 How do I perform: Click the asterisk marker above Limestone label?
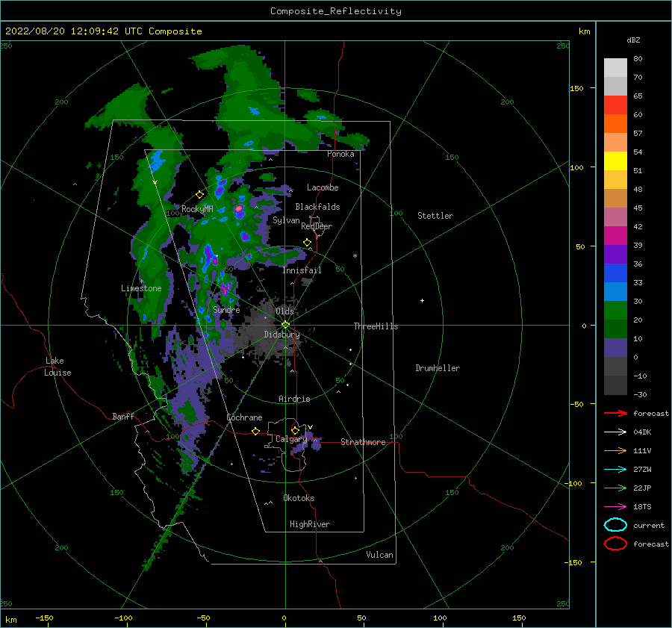tap(141, 282)
